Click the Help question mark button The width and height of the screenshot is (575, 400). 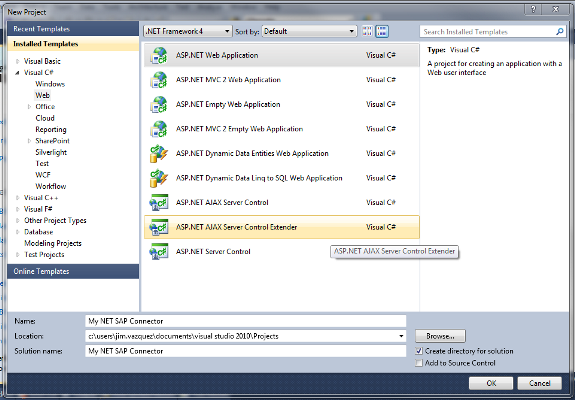click(x=534, y=10)
